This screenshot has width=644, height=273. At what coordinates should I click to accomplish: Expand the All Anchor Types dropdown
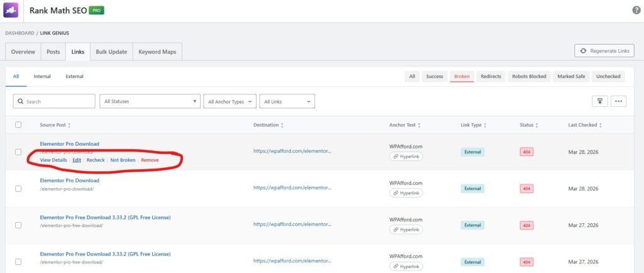pos(230,101)
